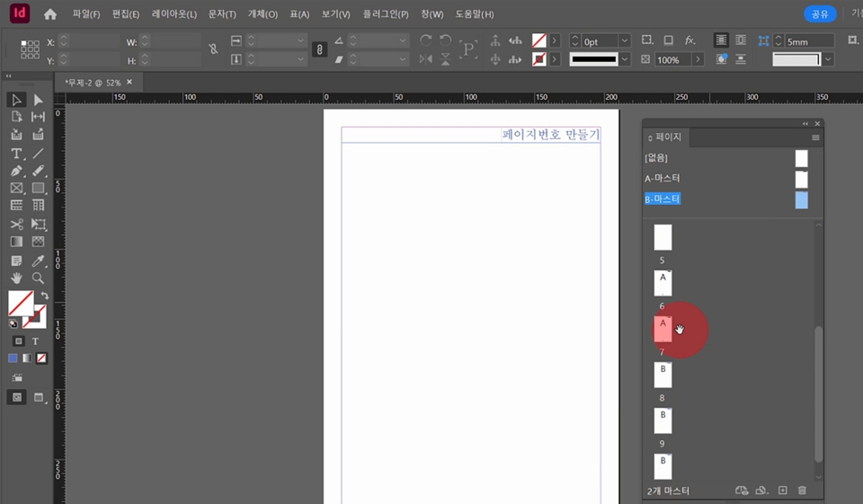The image size is (863, 504).
Task: Select the Direct Selection tool
Action: coord(38,100)
